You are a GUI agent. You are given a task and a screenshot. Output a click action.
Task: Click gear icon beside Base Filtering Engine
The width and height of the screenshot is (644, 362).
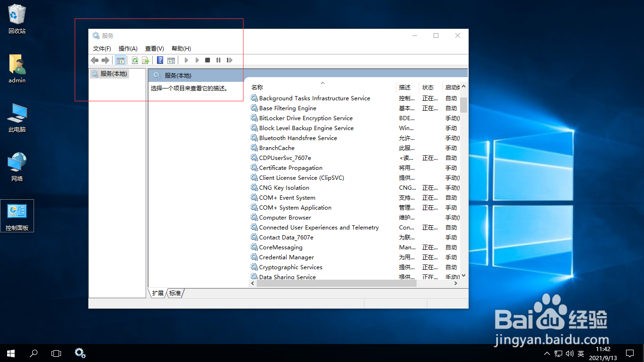[x=254, y=108]
